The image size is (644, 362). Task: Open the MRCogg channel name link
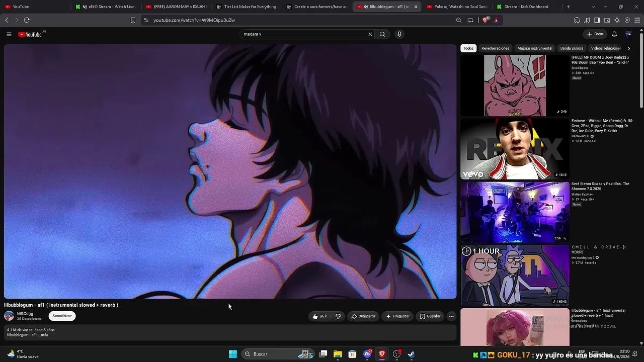(25, 314)
